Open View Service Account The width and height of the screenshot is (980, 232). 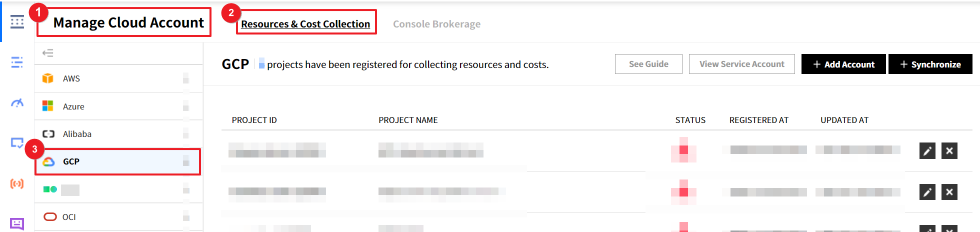[x=741, y=64]
